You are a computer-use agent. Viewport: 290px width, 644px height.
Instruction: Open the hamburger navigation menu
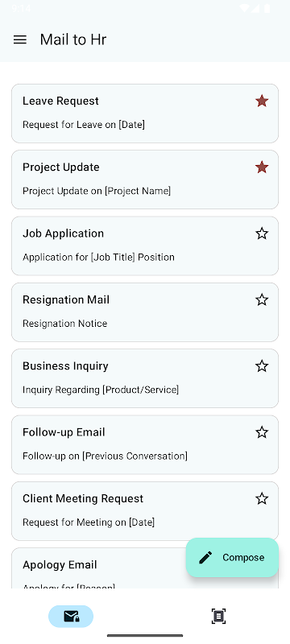19,39
